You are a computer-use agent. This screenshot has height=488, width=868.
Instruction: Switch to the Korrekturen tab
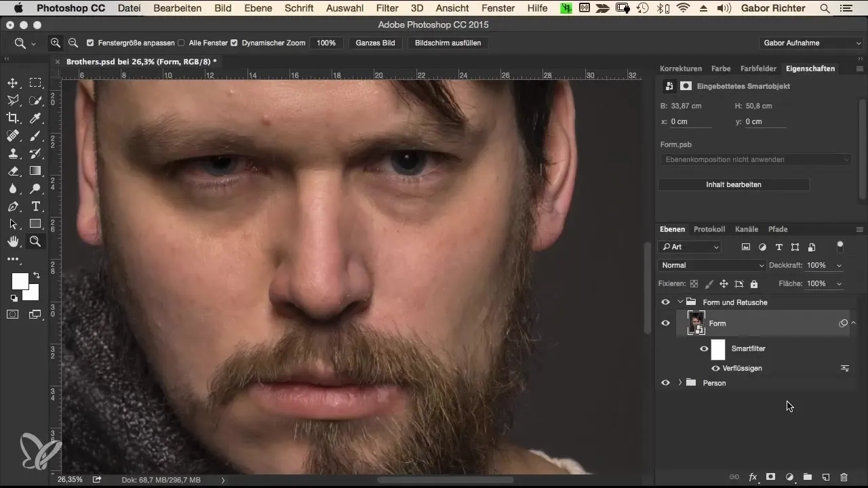pyautogui.click(x=680, y=68)
